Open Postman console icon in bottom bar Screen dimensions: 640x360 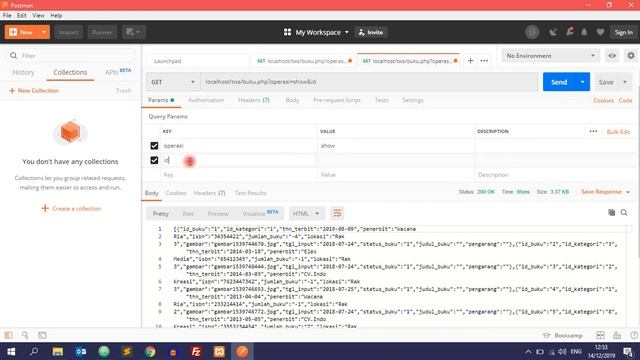42,335
